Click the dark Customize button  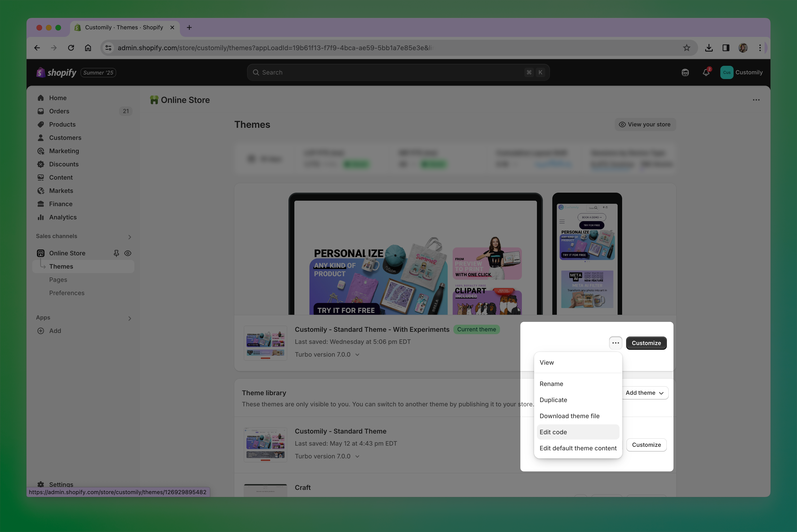pos(646,343)
